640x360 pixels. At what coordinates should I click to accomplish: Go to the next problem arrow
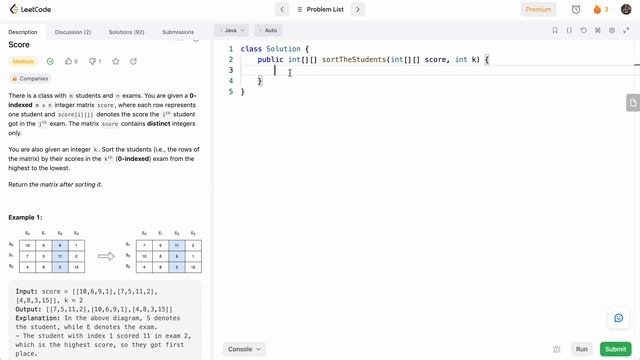(x=358, y=9)
